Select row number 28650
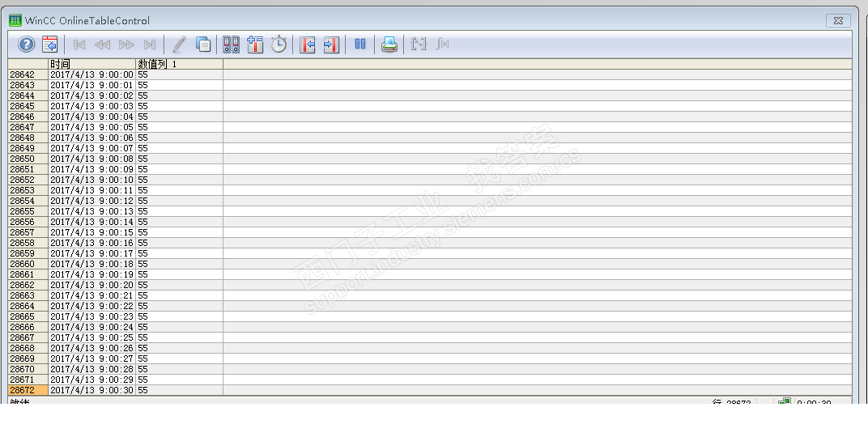Viewport: 868px width, 437px height. click(x=28, y=159)
